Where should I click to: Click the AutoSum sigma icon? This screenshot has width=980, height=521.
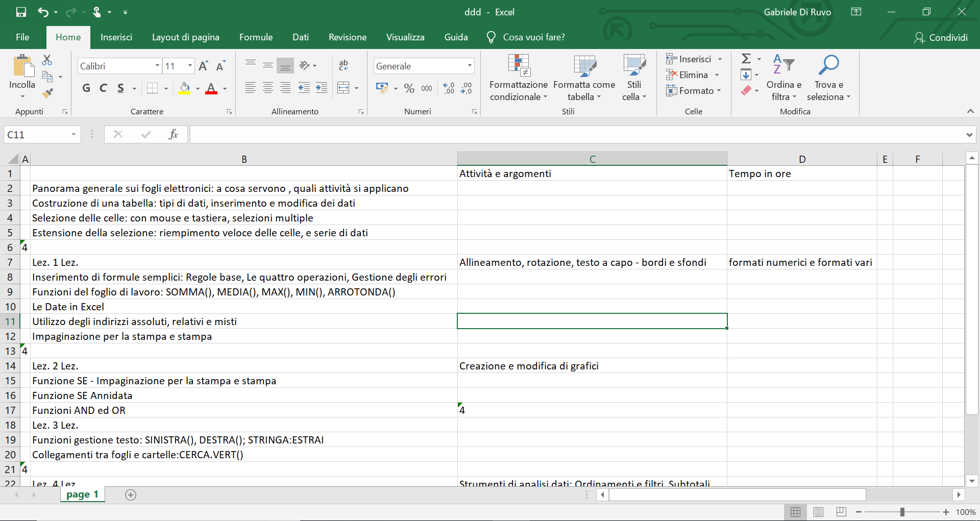click(x=746, y=59)
